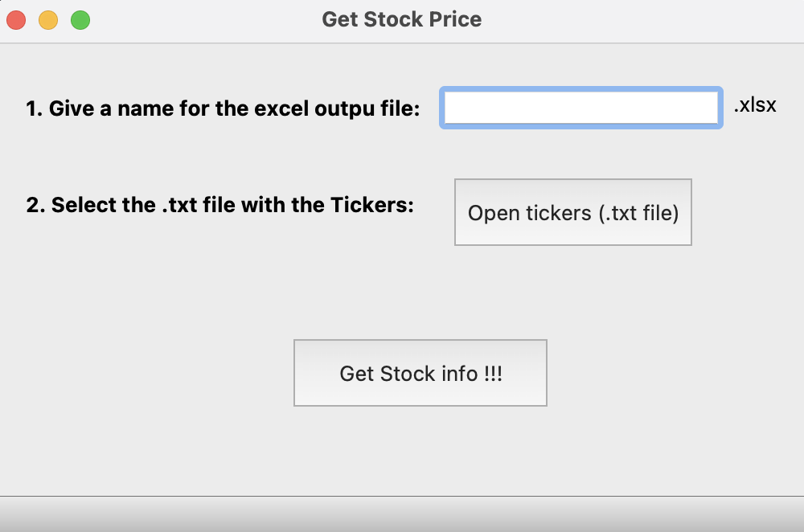
Task: Click the yellow minimize window control
Action: pyautogui.click(x=48, y=19)
